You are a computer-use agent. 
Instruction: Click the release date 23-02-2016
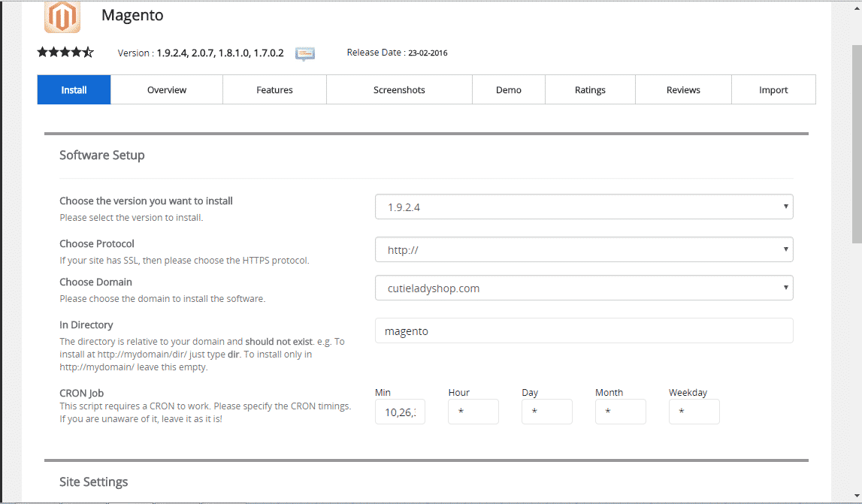pyautogui.click(x=428, y=53)
